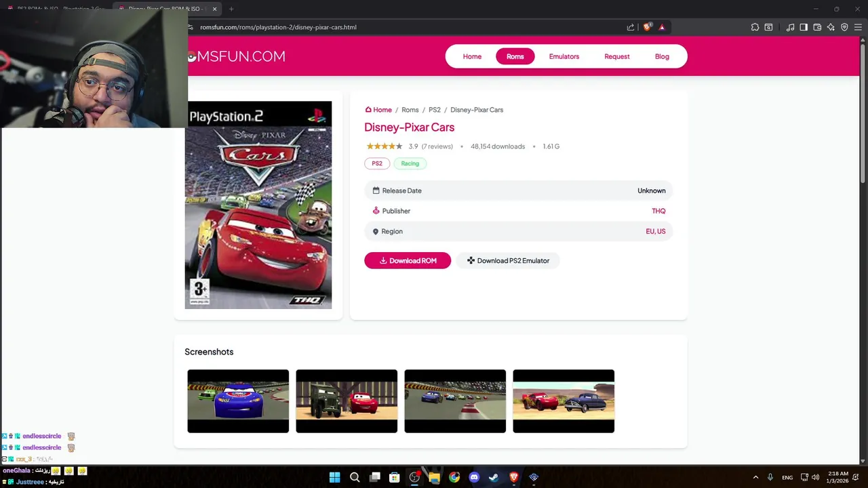This screenshot has height=488, width=868.
Task: Open the playlist music note icon
Action: tap(790, 27)
